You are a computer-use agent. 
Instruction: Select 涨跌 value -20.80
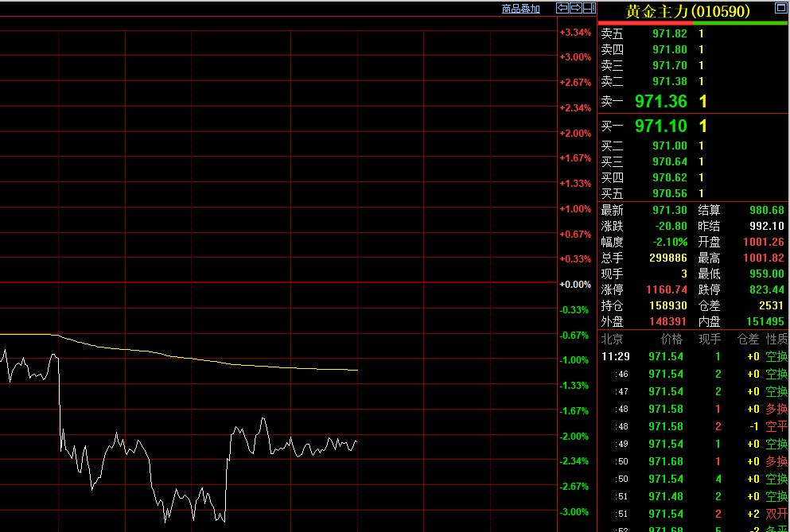click(x=671, y=226)
